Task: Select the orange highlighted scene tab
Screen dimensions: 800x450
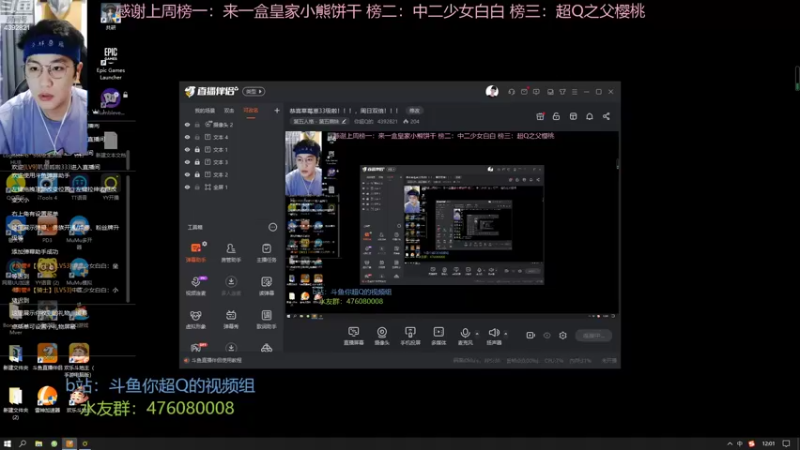Action: tap(251, 111)
